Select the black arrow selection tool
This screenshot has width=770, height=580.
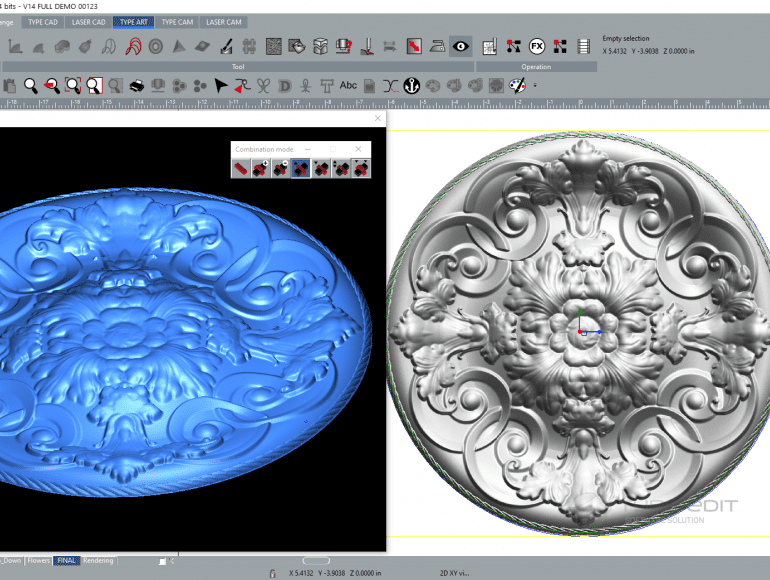221,86
